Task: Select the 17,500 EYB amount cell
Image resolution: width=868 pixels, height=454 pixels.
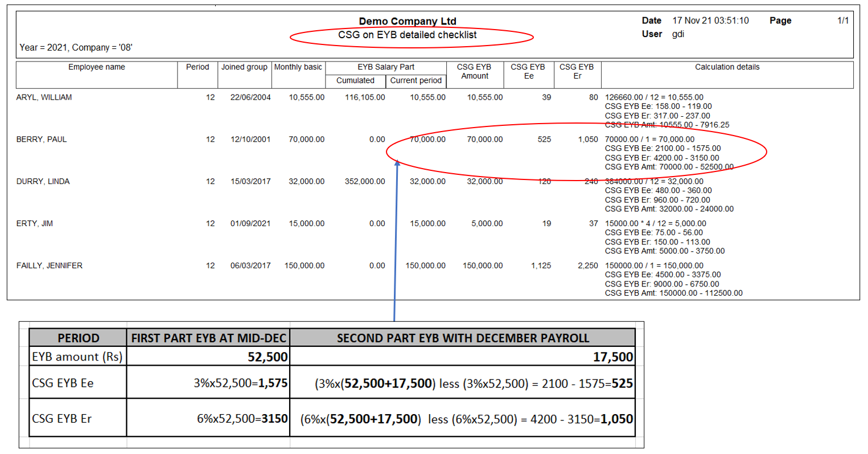Action: [612, 357]
